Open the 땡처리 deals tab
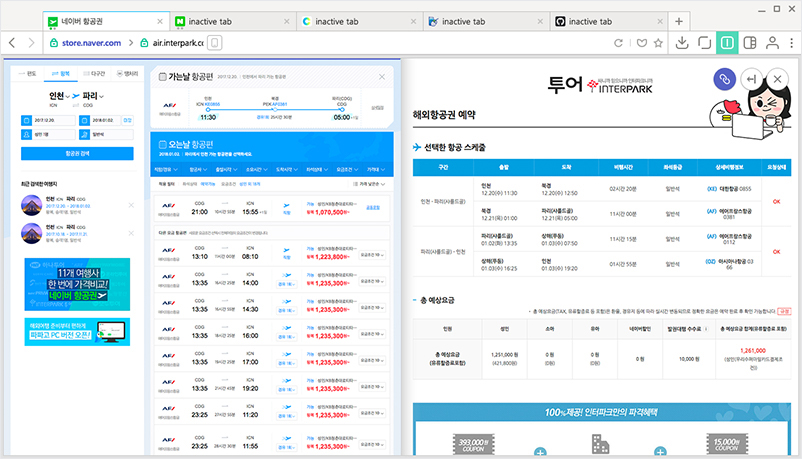Image resolution: width=802 pixels, height=459 pixels. 127,74
